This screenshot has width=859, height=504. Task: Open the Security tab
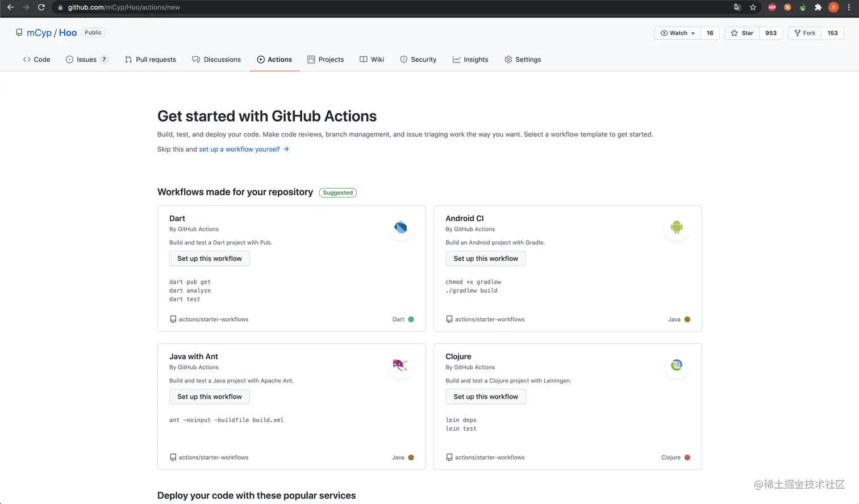tap(418, 60)
